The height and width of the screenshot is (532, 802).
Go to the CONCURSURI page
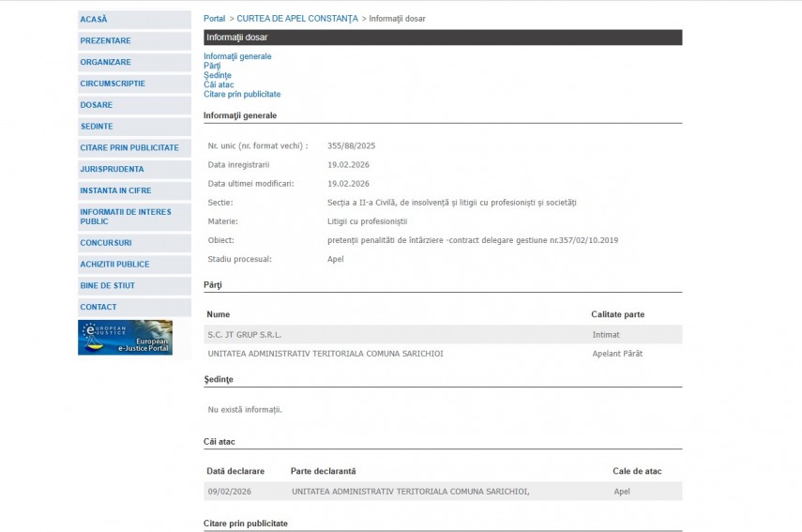pos(105,243)
